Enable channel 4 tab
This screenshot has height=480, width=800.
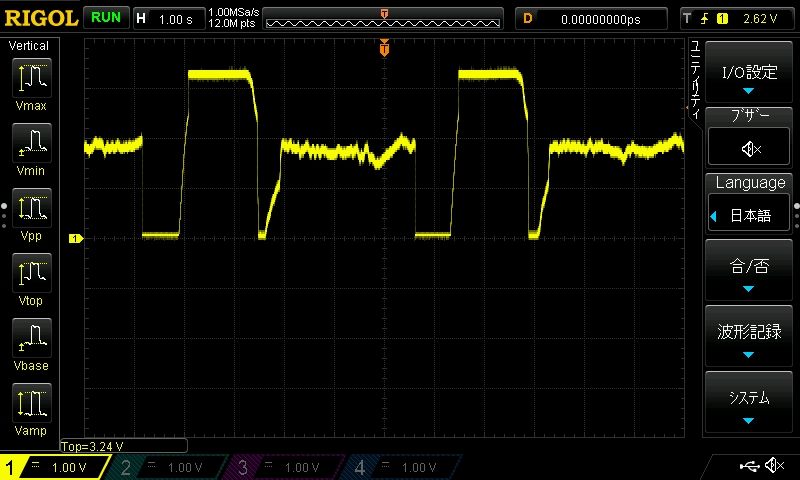(402, 467)
